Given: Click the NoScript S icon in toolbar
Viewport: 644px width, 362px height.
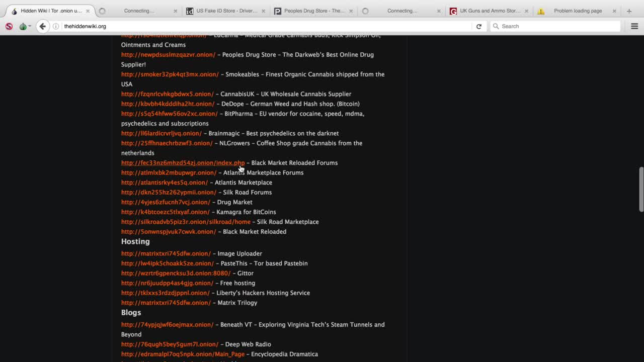Looking at the screenshot, I should click(9, 26).
